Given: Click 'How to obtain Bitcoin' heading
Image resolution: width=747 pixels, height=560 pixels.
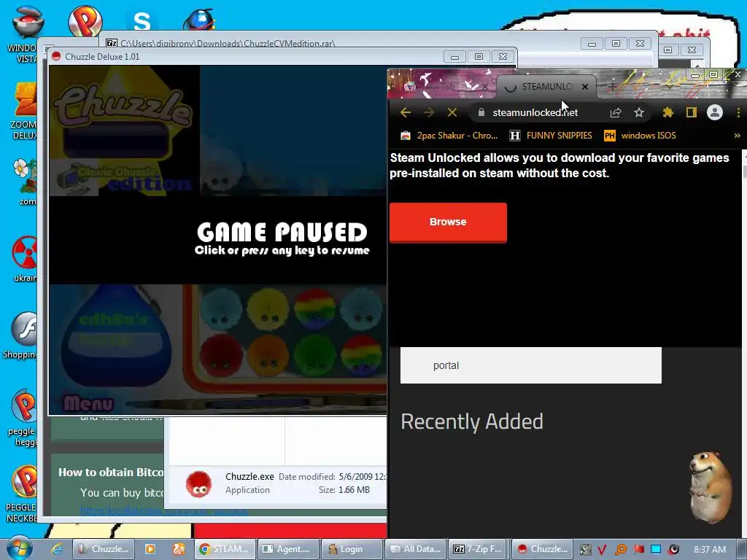Looking at the screenshot, I should pos(111,472).
